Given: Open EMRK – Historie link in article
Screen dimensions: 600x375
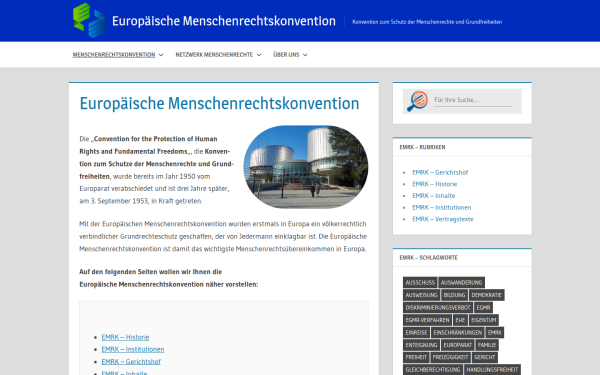Looking at the screenshot, I should pyautogui.click(x=125, y=337).
